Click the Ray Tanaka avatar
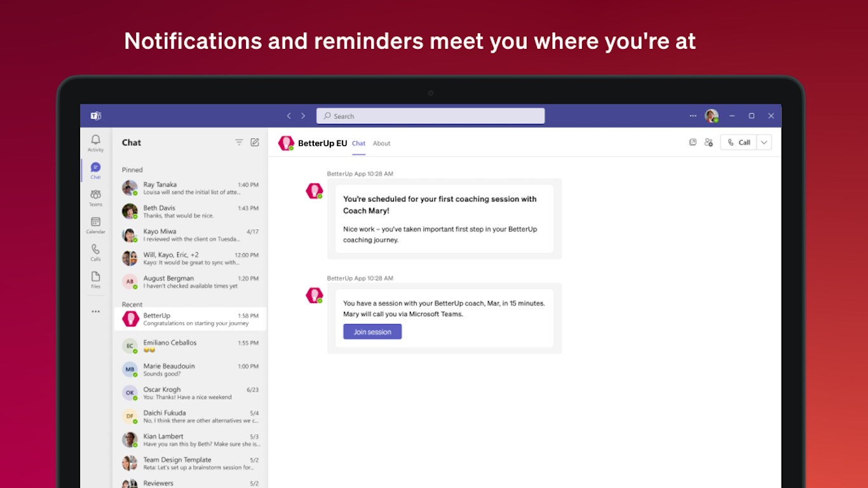Screen dimensions: 868x488 [x=130, y=188]
